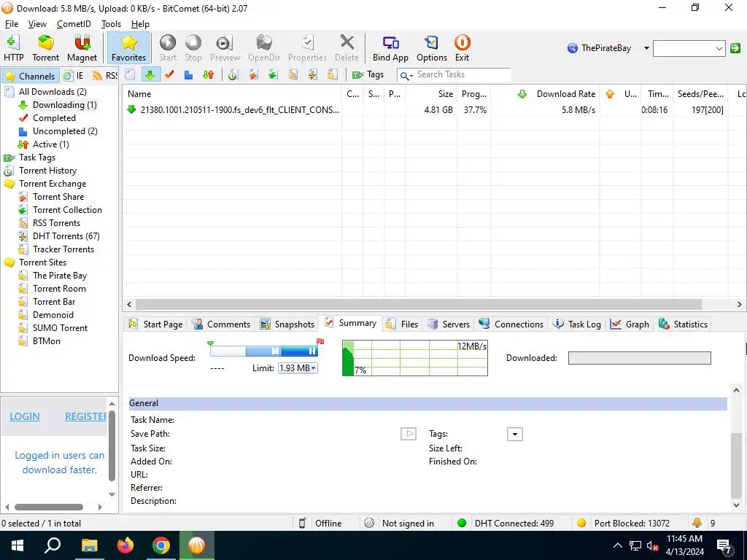Open the Properties toolbar button
Image resolution: width=747 pixels, height=560 pixels.
tap(307, 48)
